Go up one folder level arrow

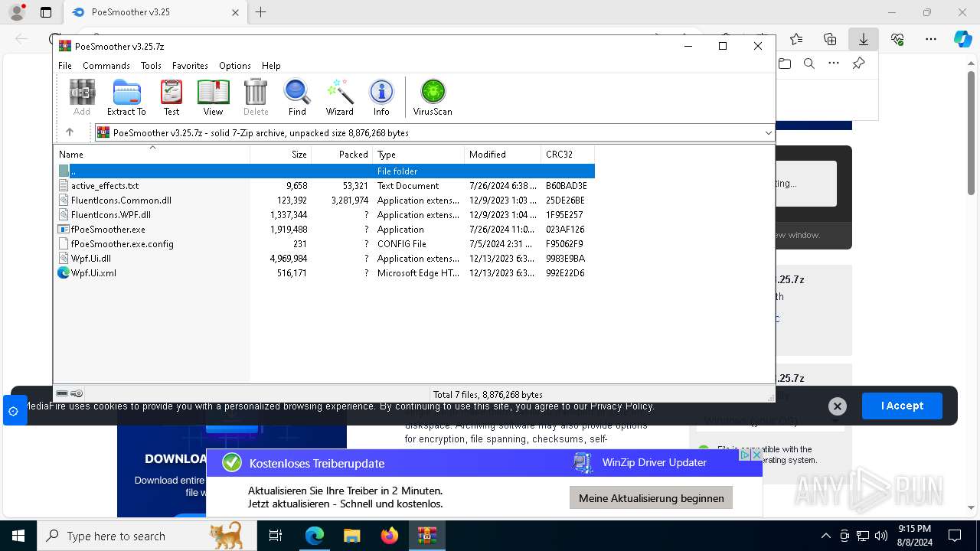tap(70, 132)
